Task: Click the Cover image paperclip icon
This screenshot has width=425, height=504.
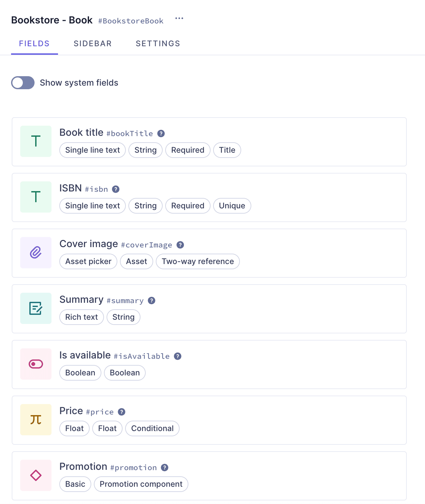Action: pyautogui.click(x=36, y=253)
